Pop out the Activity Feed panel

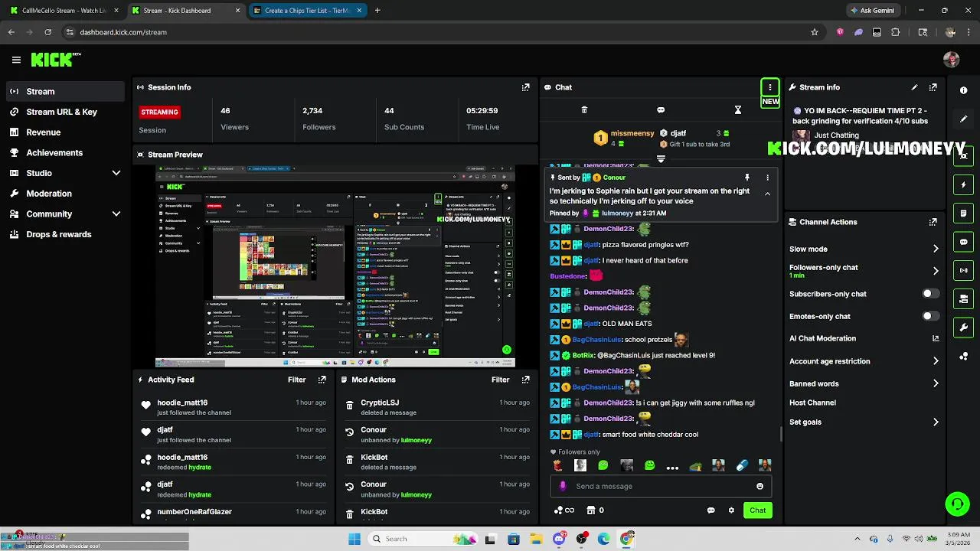322,380
